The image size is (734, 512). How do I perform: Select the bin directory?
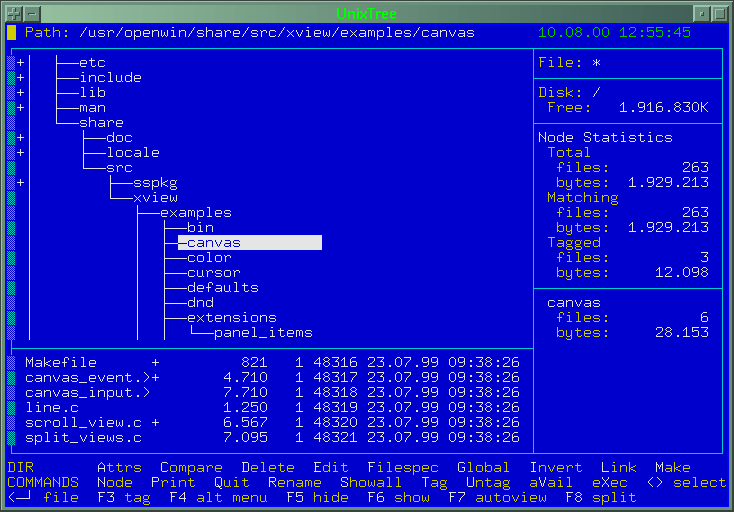[200, 227]
